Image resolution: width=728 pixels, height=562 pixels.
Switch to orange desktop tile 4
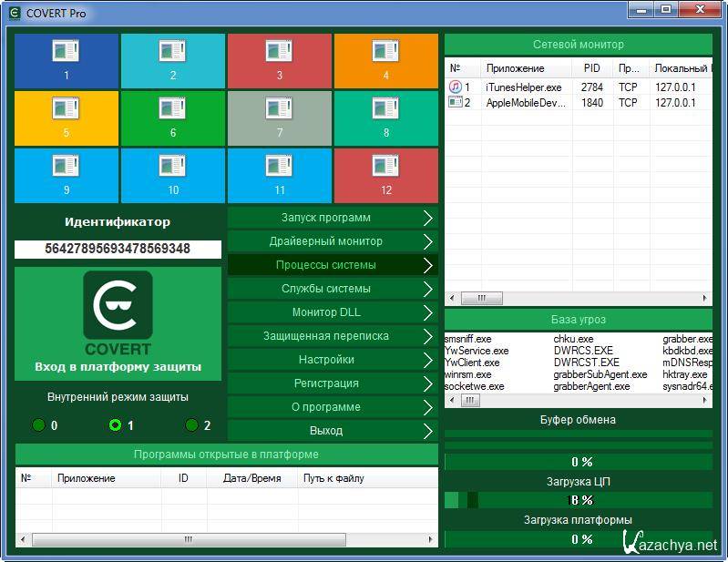click(386, 60)
